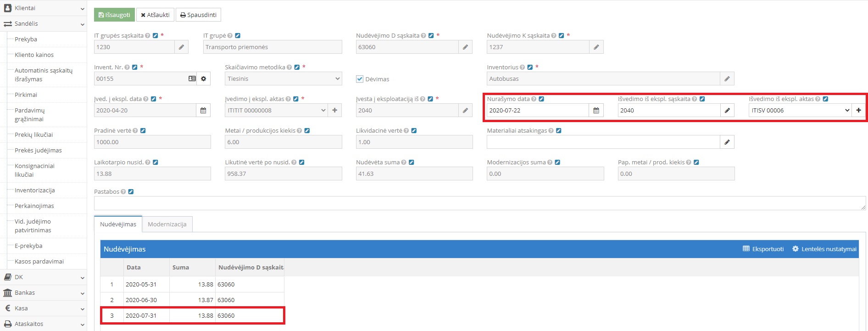Open calendar for Nurašymo data field
Viewport: 868px width, 331px height.
tap(596, 111)
